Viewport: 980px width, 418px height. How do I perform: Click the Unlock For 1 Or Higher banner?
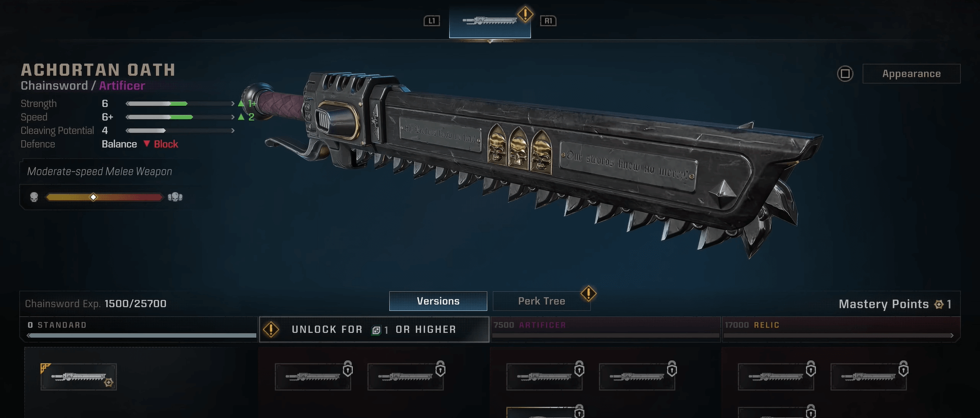click(374, 330)
